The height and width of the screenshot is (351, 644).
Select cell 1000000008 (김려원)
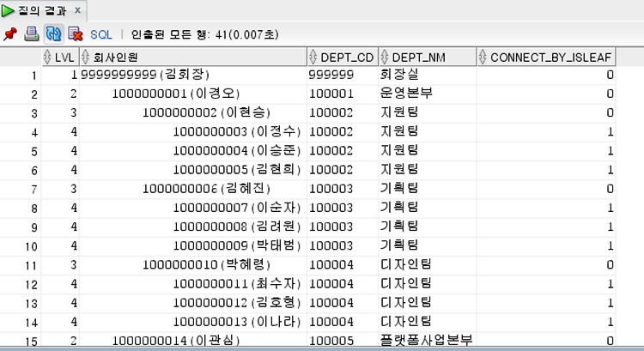pyautogui.click(x=193, y=227)
